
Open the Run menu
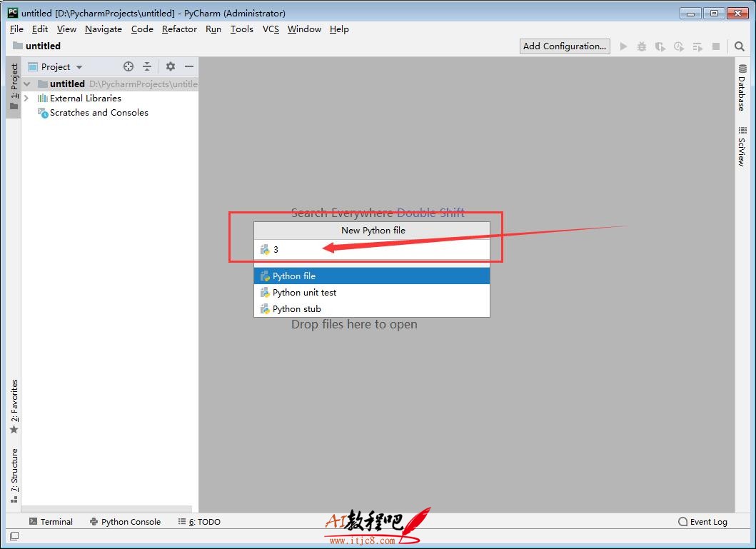213,29
